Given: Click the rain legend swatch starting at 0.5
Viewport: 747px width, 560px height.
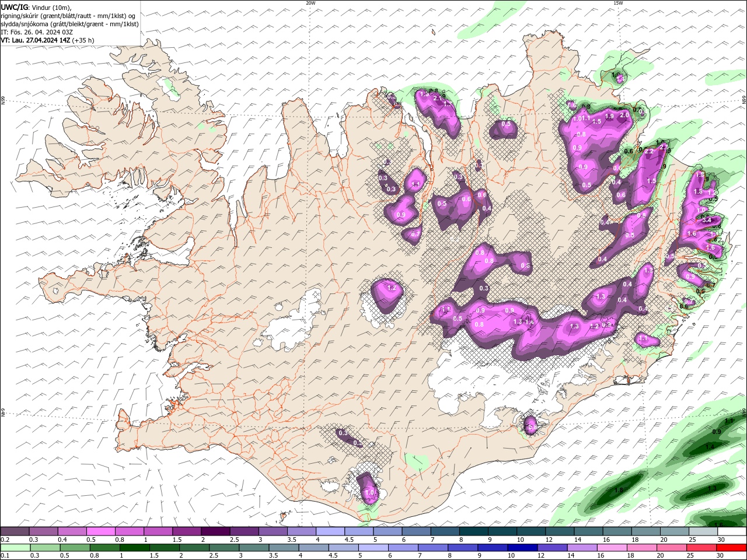Looking at the screenshot, I should [x=75, y=548].
